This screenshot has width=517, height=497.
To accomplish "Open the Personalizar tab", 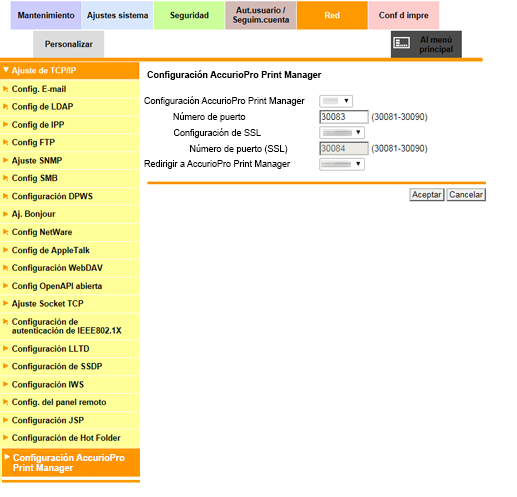I will point(69,44).
